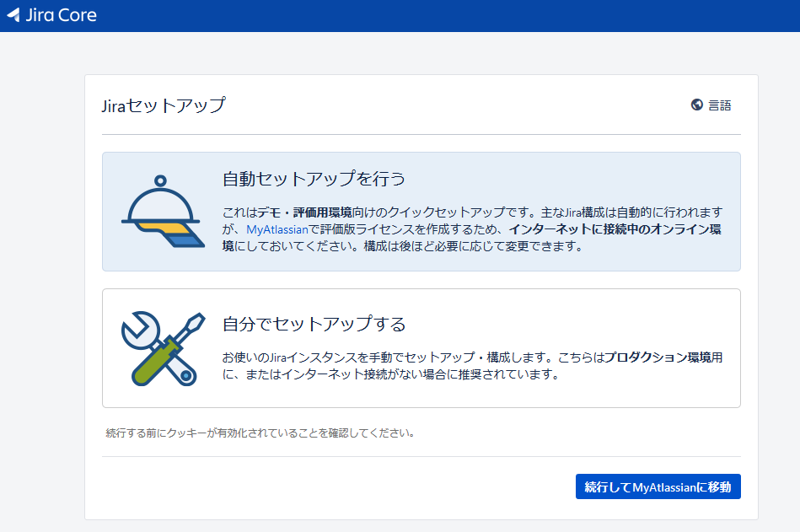Open the MyAtlassian link
800x532 pixels.
(277, 229)
